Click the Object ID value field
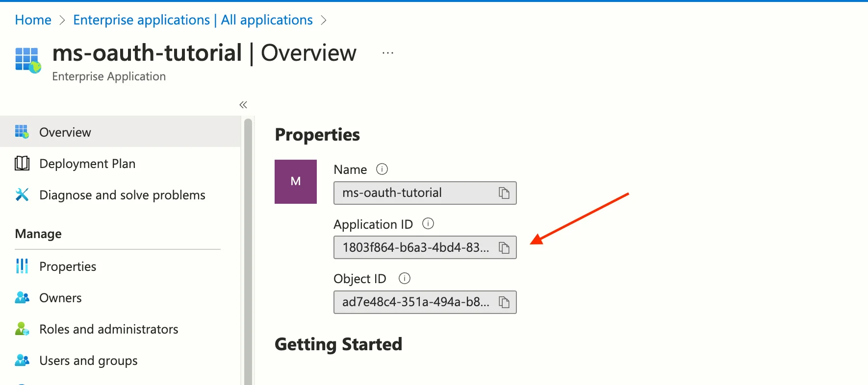Image resolution: width=868 pixels, height=385 pixels. point(425,302)
